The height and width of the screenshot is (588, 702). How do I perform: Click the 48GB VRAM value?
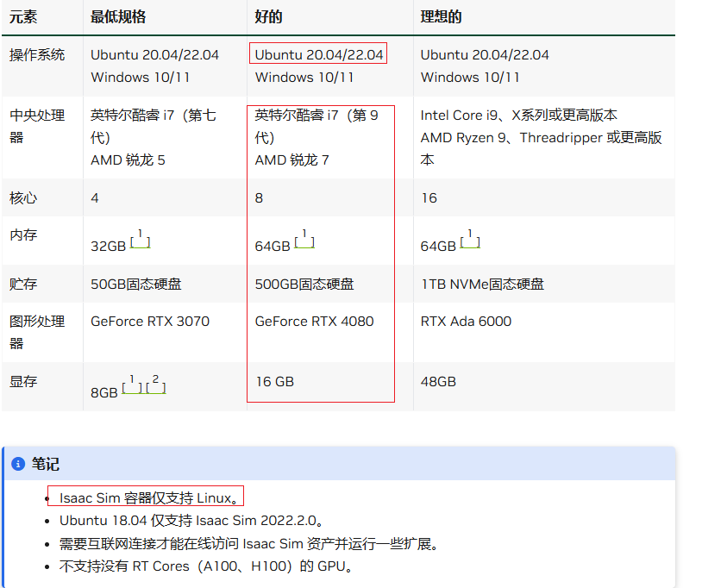(x=438, y=381)
